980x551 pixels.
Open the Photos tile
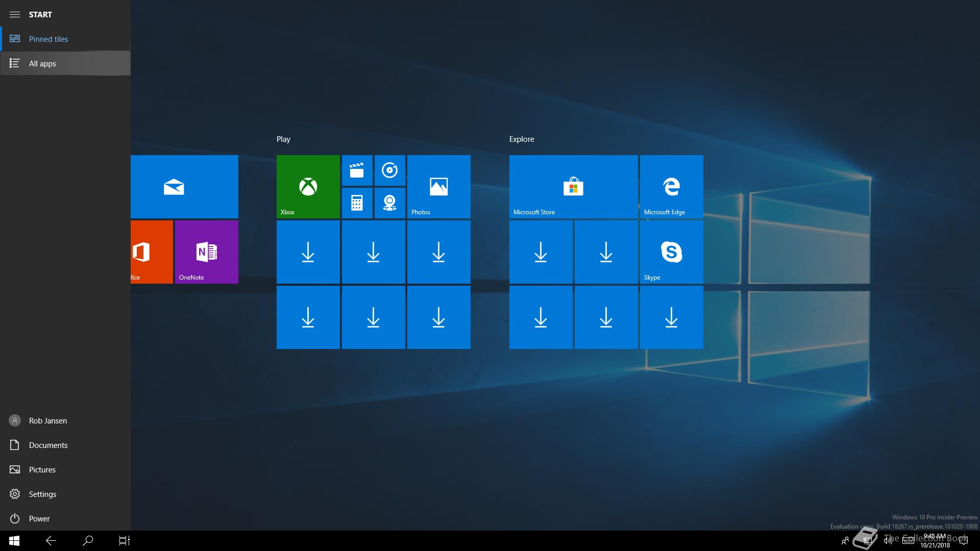click(439, 187)
